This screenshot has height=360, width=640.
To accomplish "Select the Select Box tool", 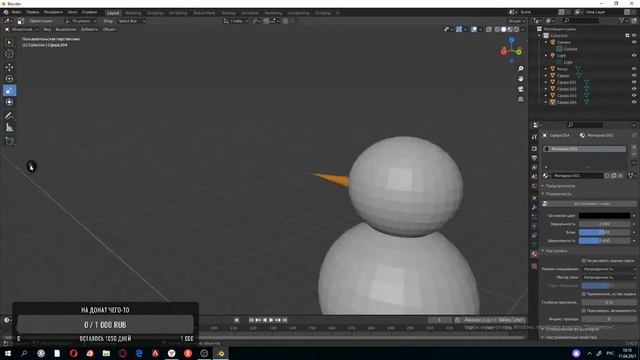I will [x=9, y=42].
